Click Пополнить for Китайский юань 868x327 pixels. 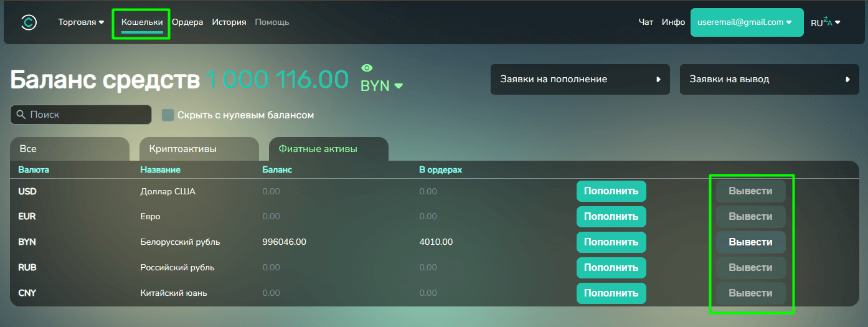coord(611,293)
